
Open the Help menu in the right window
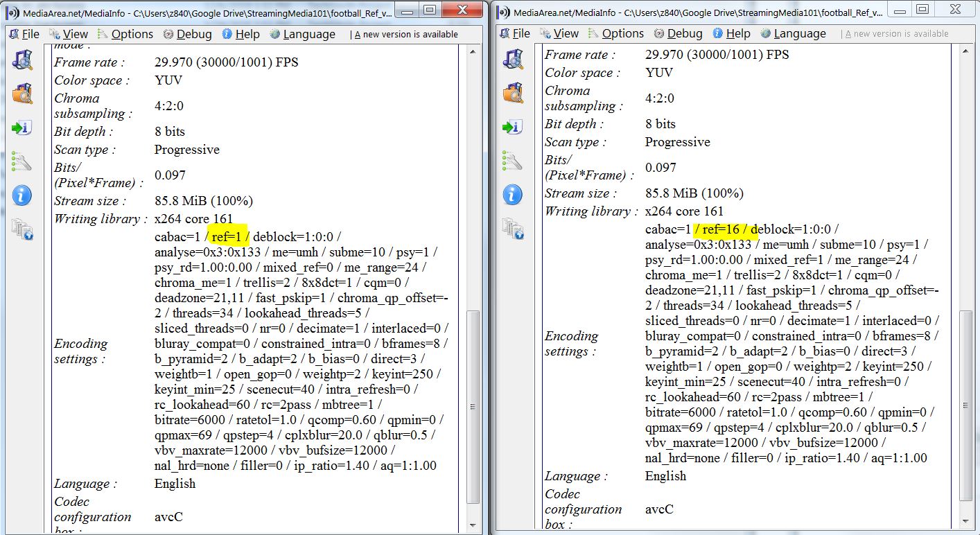(x=731, y=33)
